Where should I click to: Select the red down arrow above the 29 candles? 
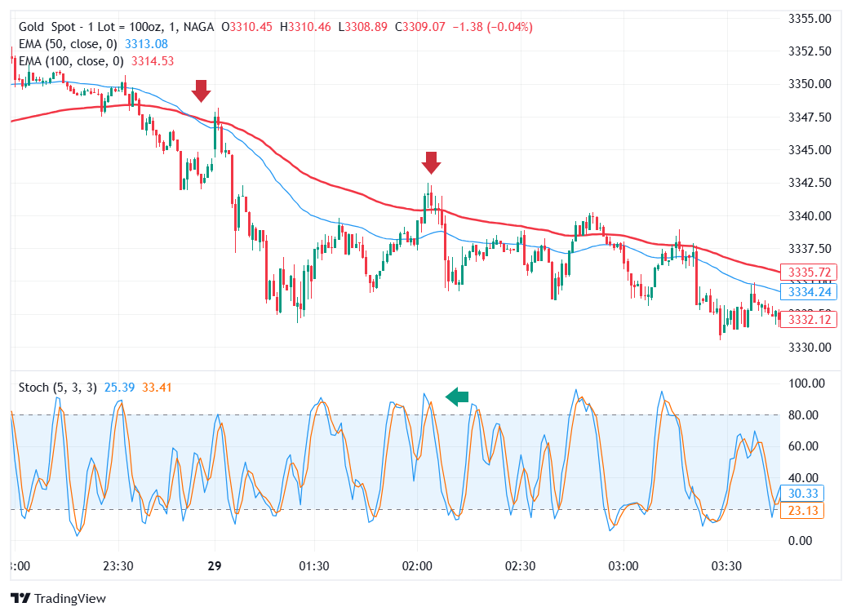(201, 88)
